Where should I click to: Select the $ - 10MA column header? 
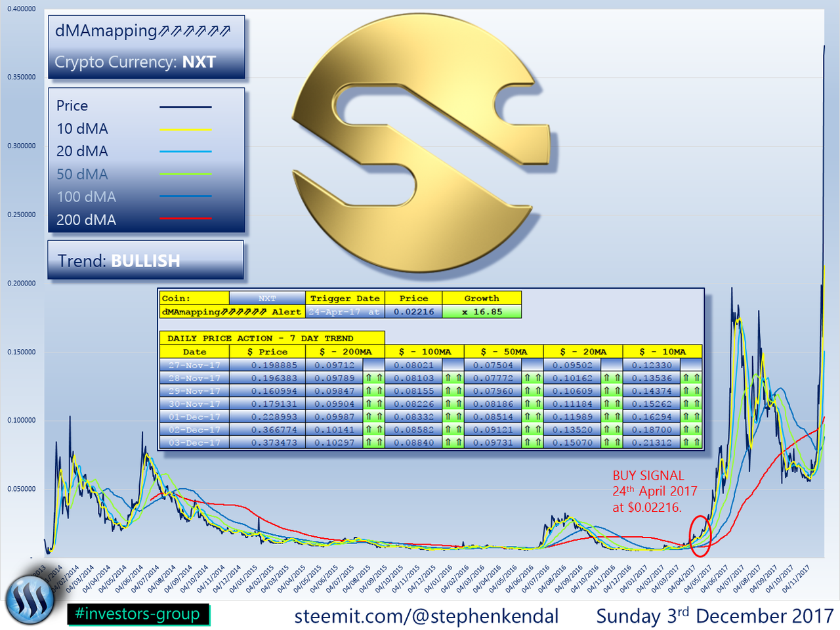click(663, 352)
